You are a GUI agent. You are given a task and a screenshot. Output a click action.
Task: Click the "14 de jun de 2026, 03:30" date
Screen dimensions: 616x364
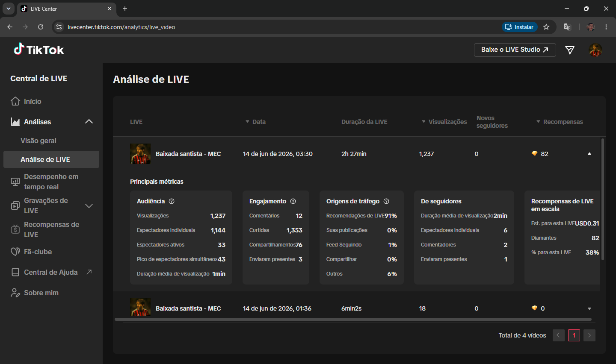(x=278, y=154)
